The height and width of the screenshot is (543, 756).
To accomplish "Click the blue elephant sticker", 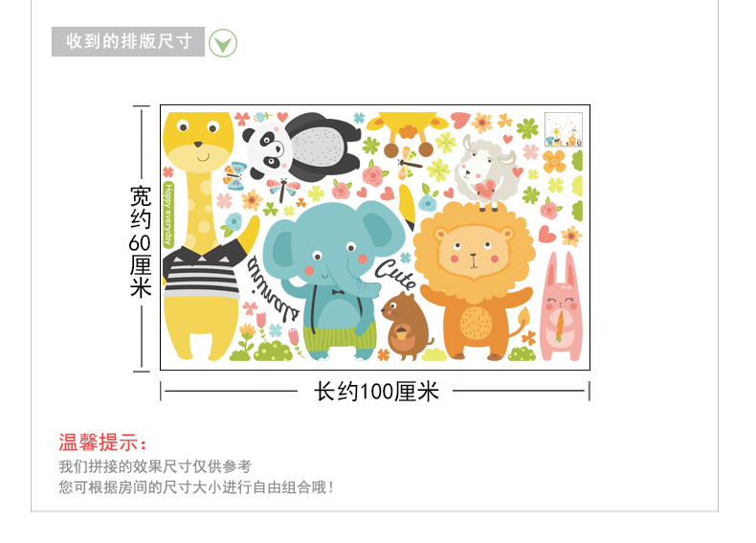I will click(335, 280).
